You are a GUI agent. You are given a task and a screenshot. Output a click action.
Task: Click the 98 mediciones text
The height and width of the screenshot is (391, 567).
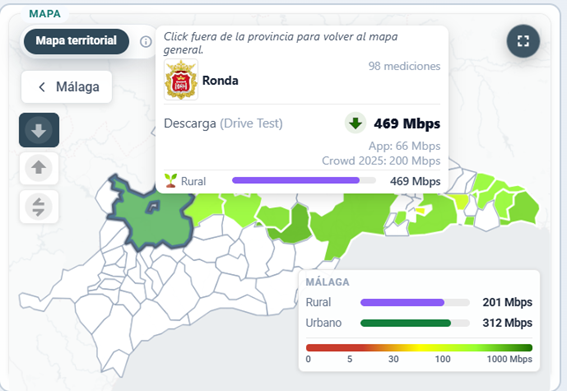click(x=404, y=66)
